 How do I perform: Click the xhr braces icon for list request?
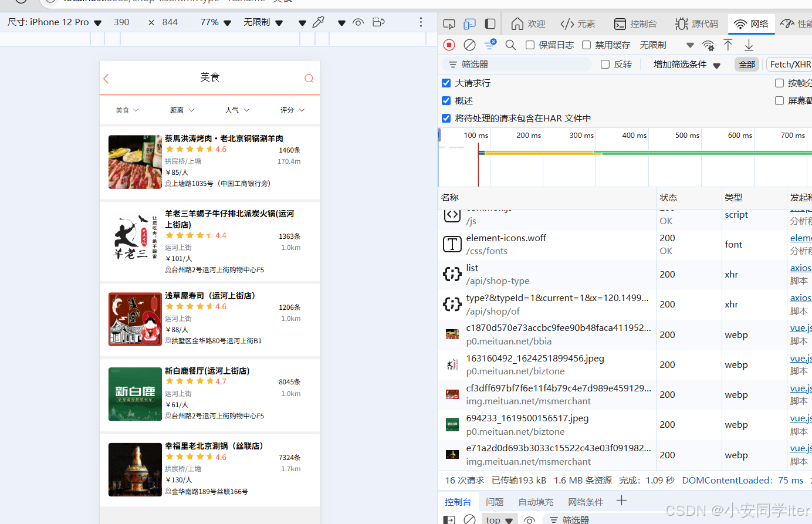click(452, 274)
